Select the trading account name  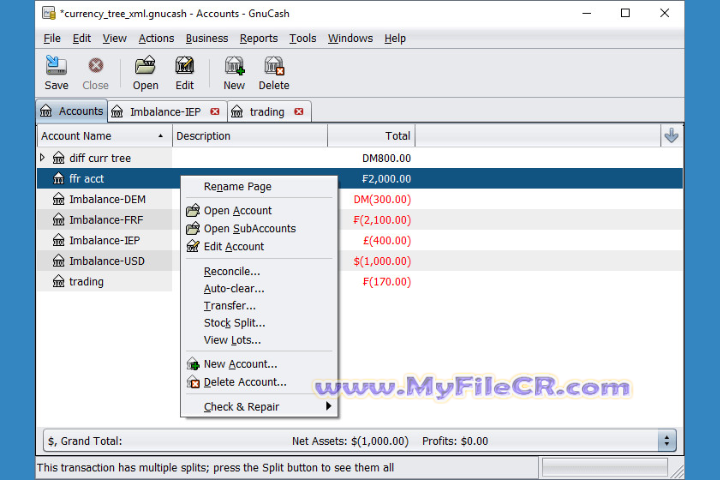(x=86, y=282)
